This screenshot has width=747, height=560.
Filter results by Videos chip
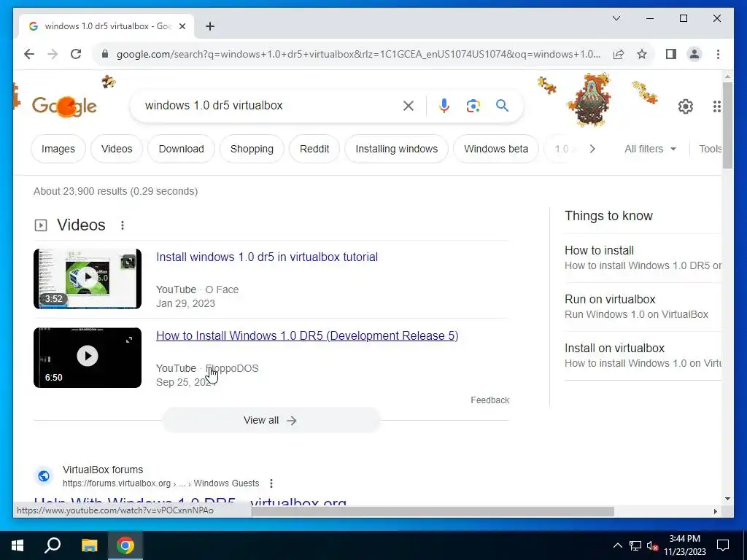click(117, 149)
